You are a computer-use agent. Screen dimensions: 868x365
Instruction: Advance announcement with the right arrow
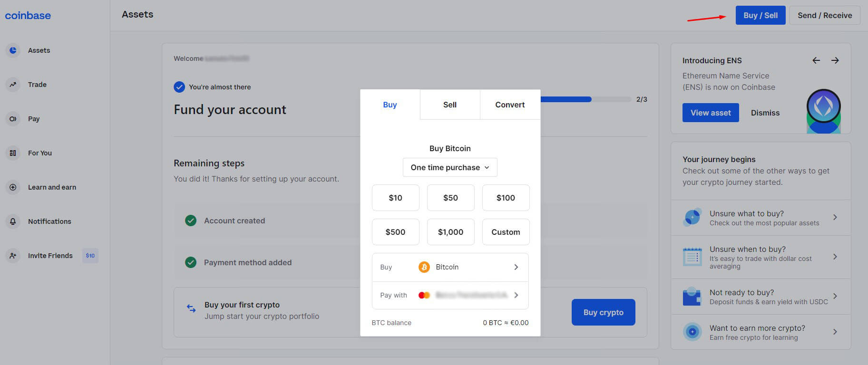835,60
